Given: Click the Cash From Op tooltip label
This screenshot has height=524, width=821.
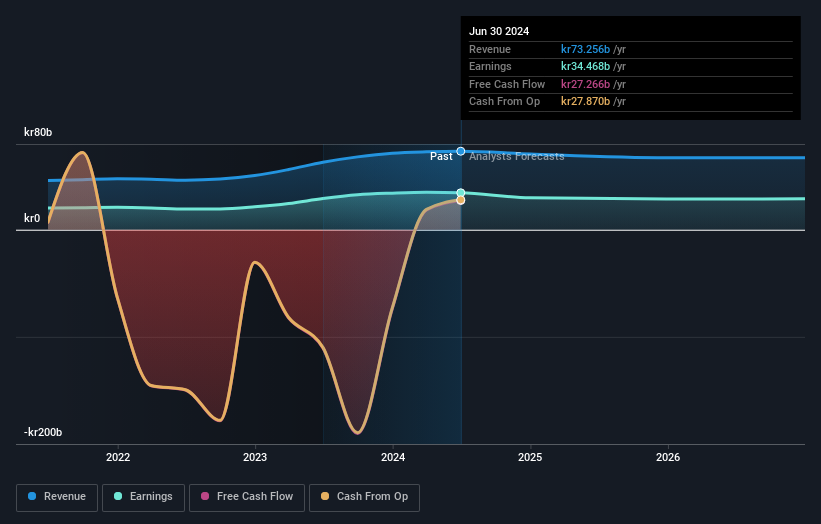Looking at the screenshot, I should pyautogui.click(x=504, y=102).
